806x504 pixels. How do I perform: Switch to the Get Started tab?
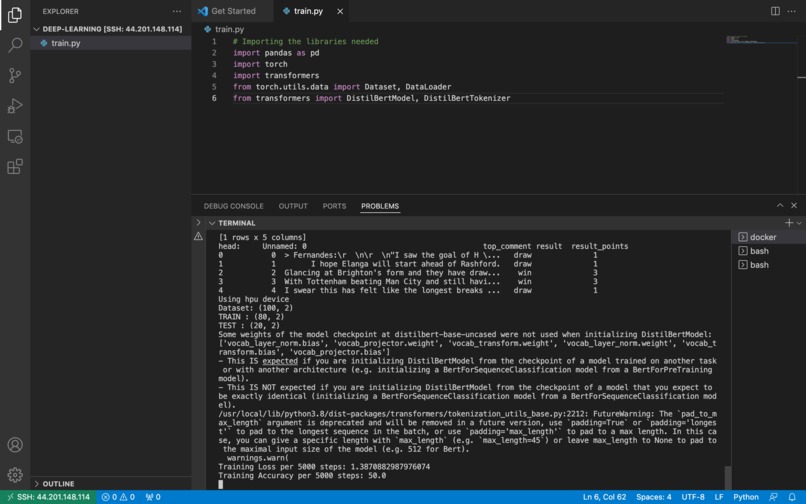(232, 11)
